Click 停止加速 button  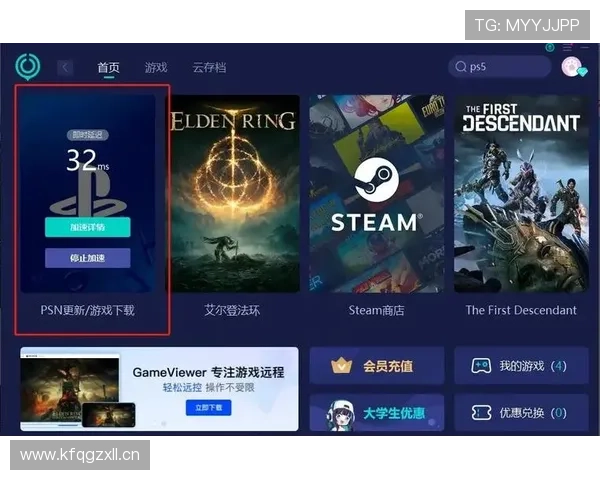(x=88, y=258)
